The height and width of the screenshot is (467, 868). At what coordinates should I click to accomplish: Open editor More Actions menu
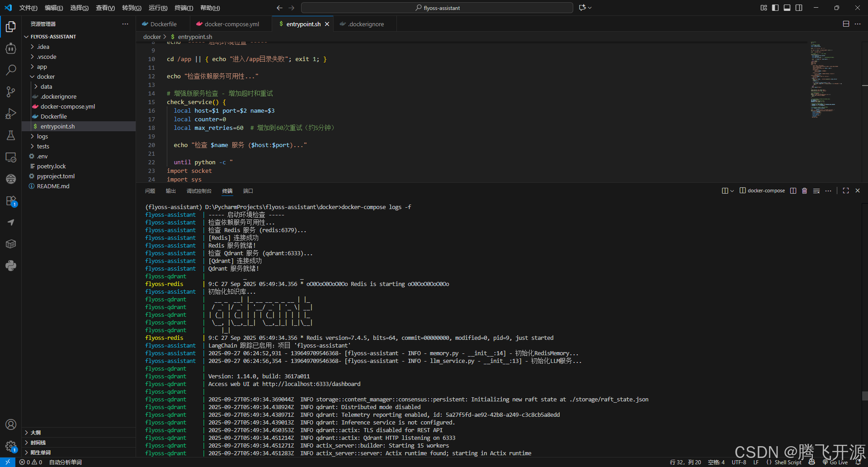(858, 24)
